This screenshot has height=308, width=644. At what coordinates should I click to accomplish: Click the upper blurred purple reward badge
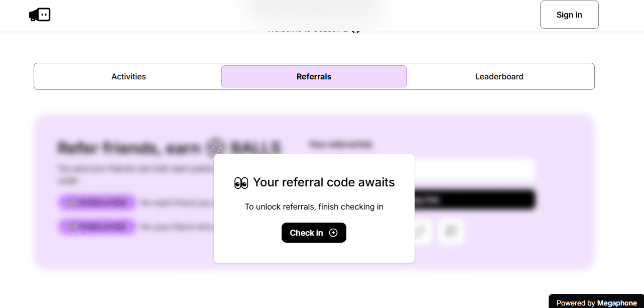(97, 202)
